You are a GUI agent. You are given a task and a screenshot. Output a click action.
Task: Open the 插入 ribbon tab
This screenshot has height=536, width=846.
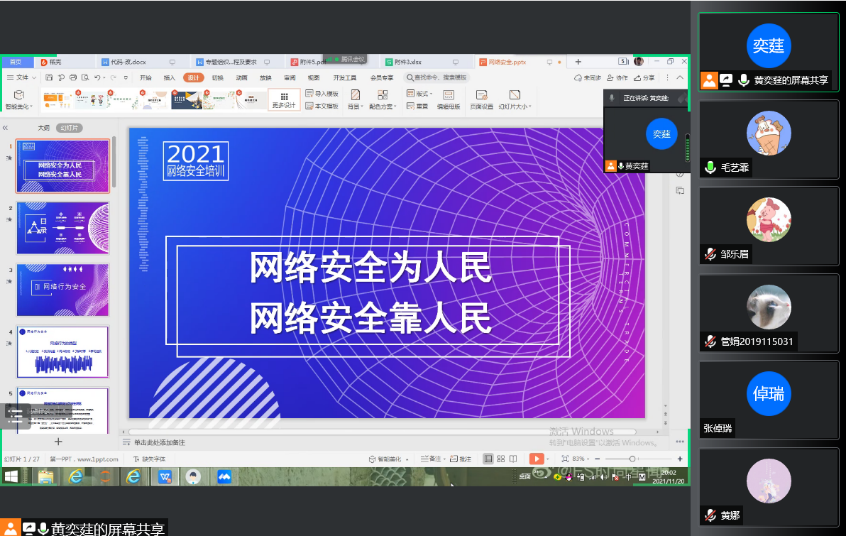click(x=169, y=77)
